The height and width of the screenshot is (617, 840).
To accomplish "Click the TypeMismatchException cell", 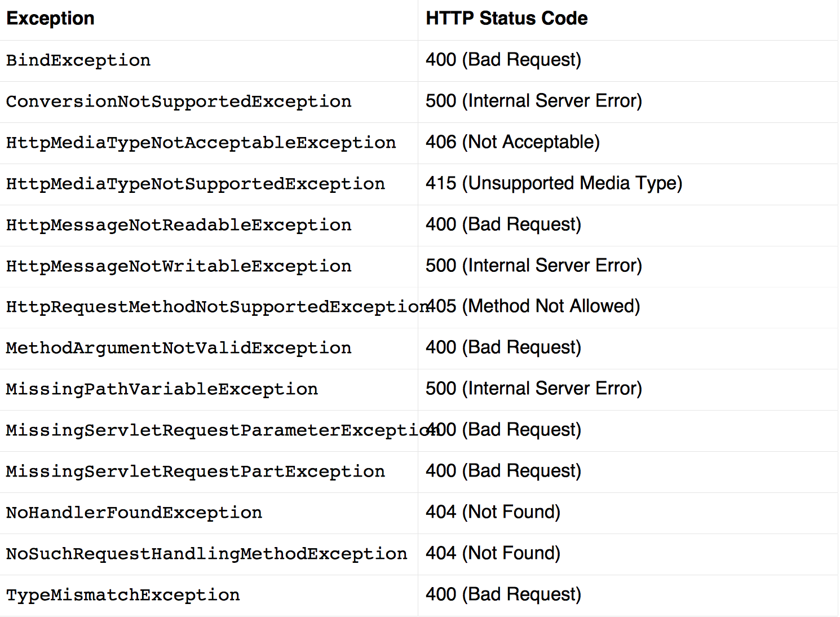I will pos(123,595).
